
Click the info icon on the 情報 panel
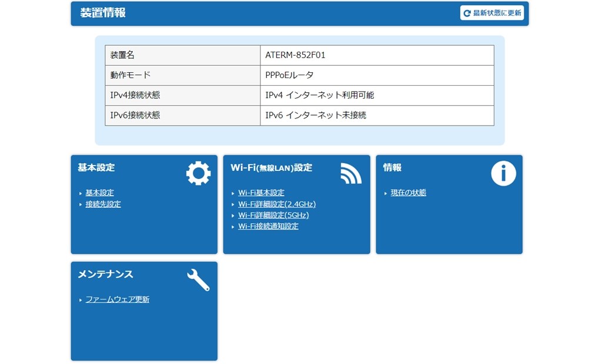pos(503,172)
